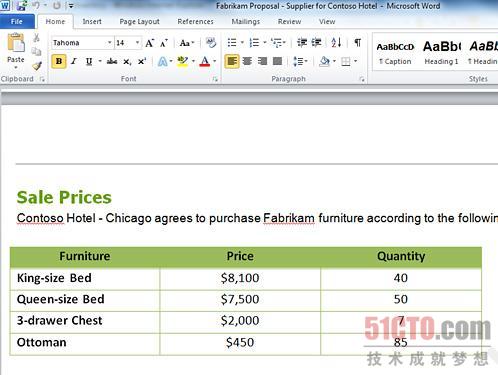Toggle Bold formatting off
Image resolution: width=498 pixels, height=375 pixels.
(x=59, y=61)
